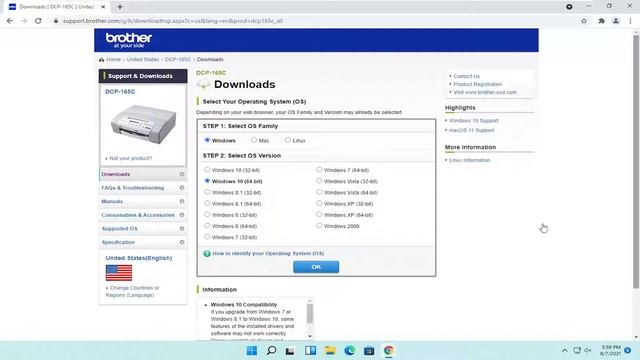640x360 pixels.
Task: Open the Manuals sidebar item
Action: (143, 202)
